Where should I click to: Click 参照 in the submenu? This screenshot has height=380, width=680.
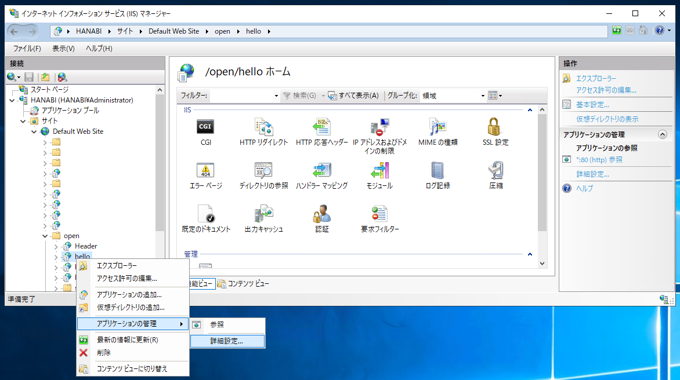point(228,325)
